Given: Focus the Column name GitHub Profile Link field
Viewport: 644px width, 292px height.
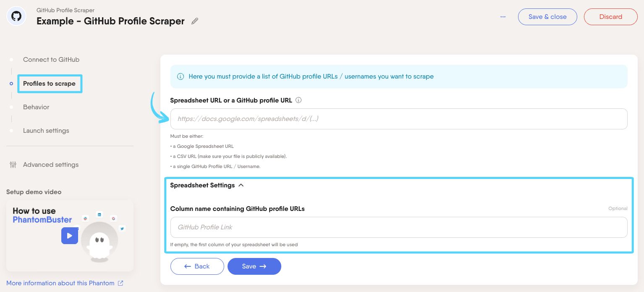Looking at the screenshot, I should 399,227.
